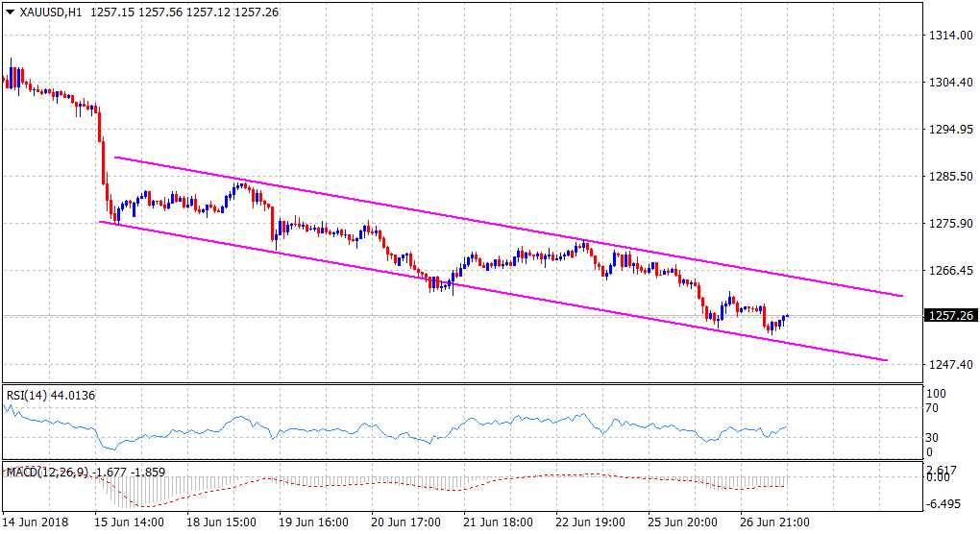
Task: Click the MACD -6.495 scale value
Action: tap(943, 503)
